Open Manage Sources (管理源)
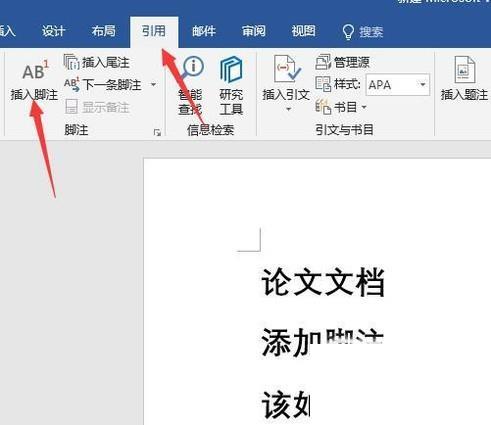Image resolution: width=491 pixels, height=425 pixels. 342,62
